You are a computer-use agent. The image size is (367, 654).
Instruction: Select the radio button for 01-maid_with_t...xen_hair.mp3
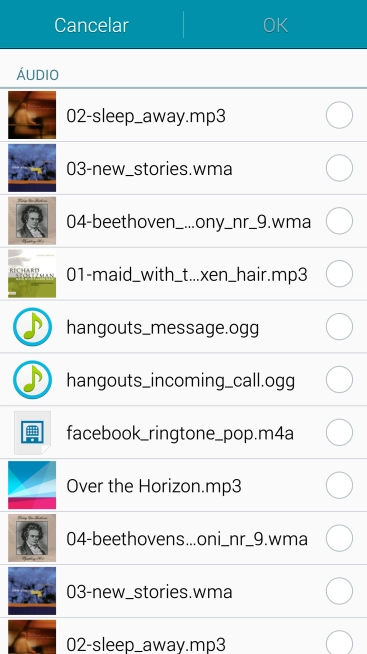[x=339, y=274]
